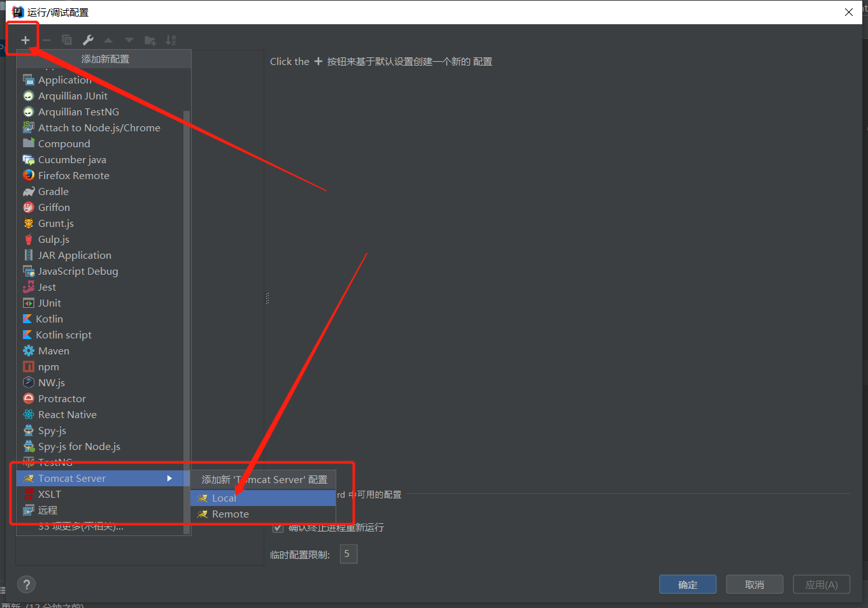This screenshot has width=868, height=608.
Task: Click the wrench edit defaults icon
Action: (x=88, y=40)
